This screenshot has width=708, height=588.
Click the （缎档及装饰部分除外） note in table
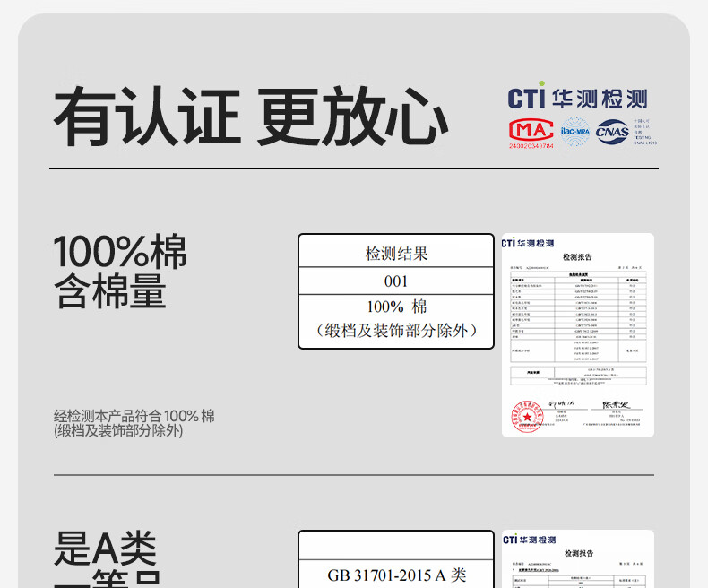click(x=396, y=331)
